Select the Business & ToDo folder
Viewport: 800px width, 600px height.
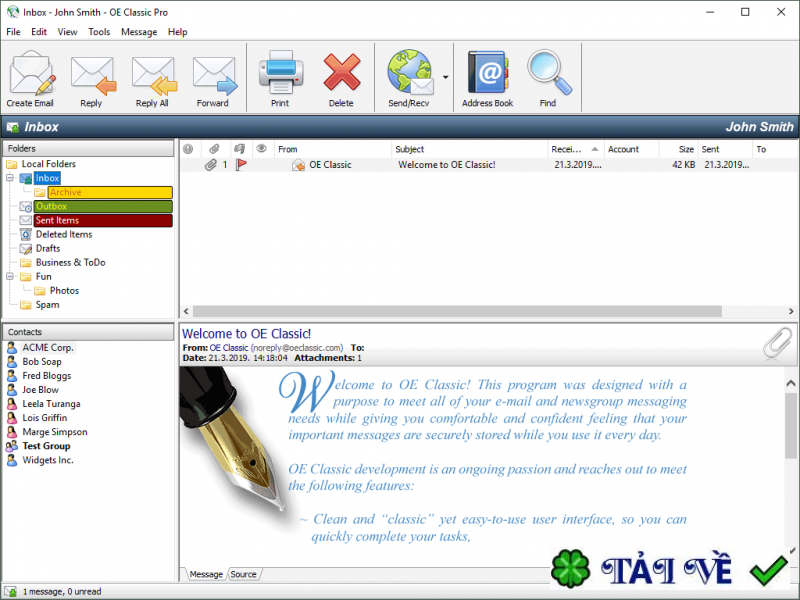click(x=70, y=262)
